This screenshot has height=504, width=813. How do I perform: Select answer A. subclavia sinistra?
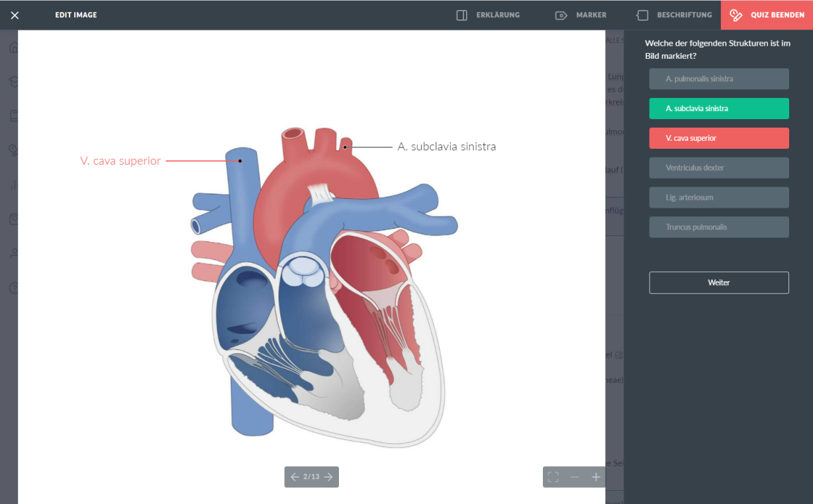coord(718,108)
